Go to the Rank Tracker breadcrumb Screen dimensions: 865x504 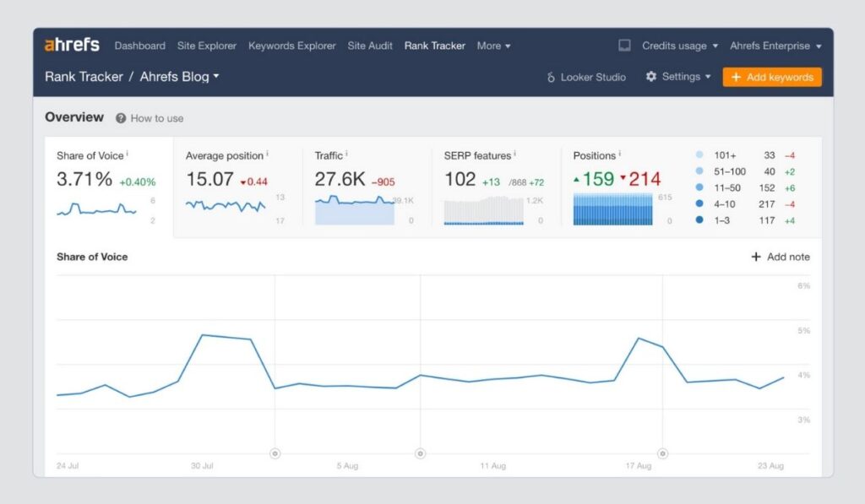tap(84, 77)
